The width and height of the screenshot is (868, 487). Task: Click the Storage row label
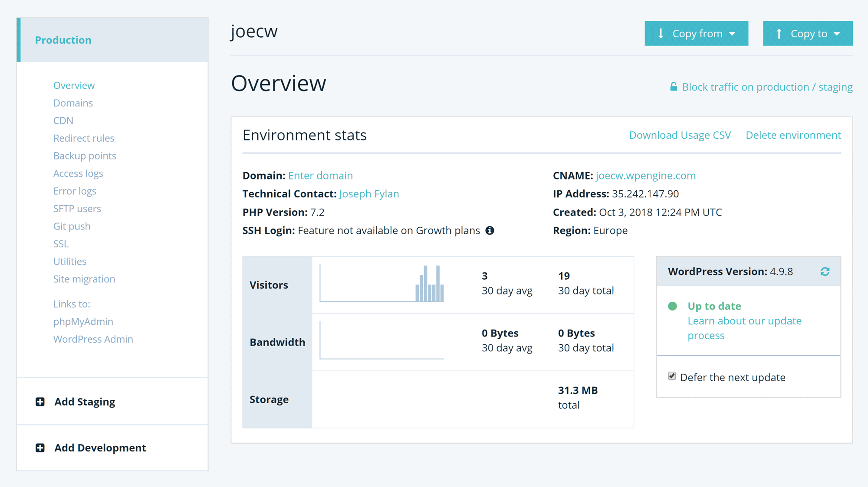click(269, 399)
